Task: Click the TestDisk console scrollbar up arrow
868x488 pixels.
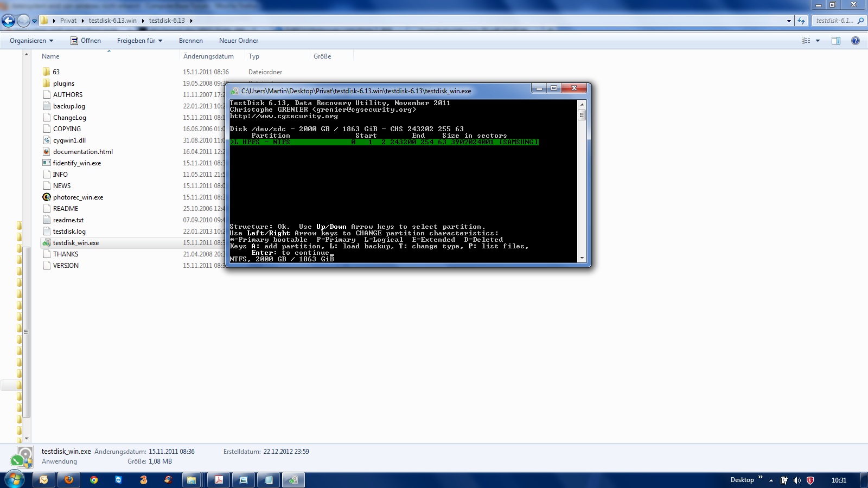Action: click(582, 104)
